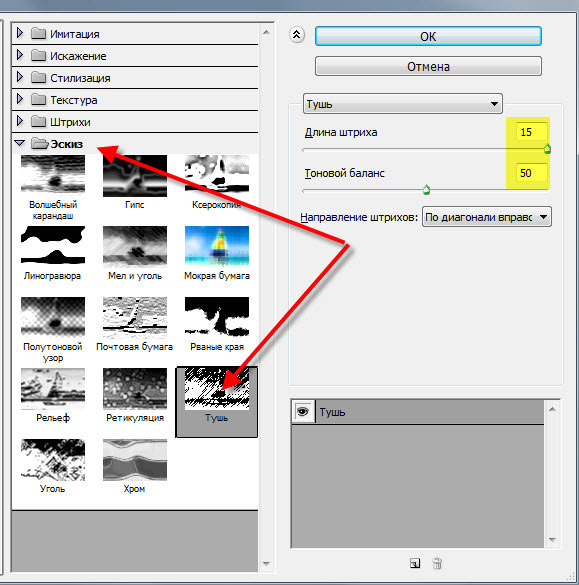Collapse the Эскиз folder
The image size is (579, 585).
point(19,143)
